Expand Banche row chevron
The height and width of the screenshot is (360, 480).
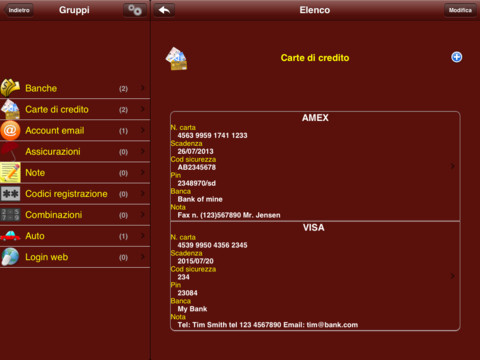coord(143,88)
